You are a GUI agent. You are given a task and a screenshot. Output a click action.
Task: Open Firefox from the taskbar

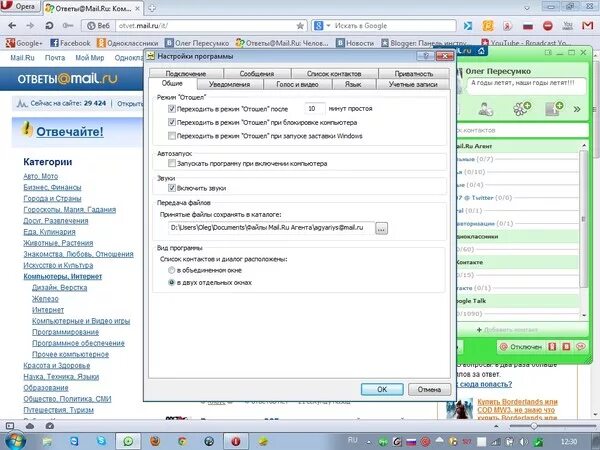(x=155, y=441)
